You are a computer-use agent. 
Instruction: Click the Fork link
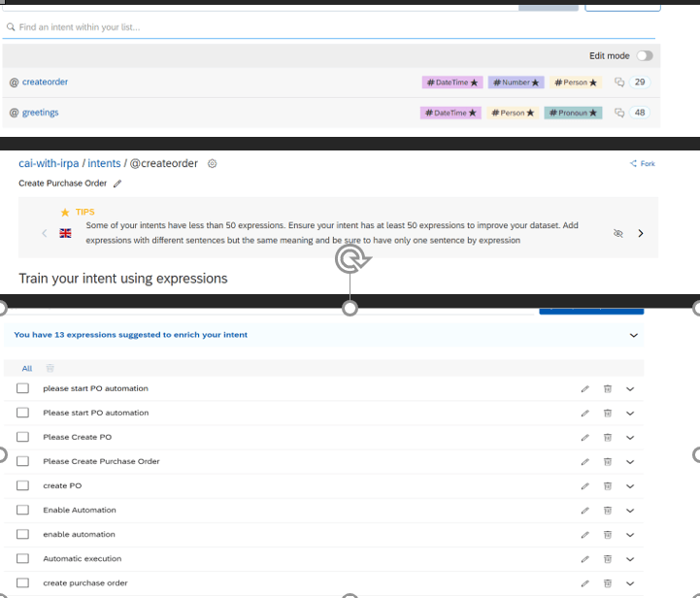point(643,164)
